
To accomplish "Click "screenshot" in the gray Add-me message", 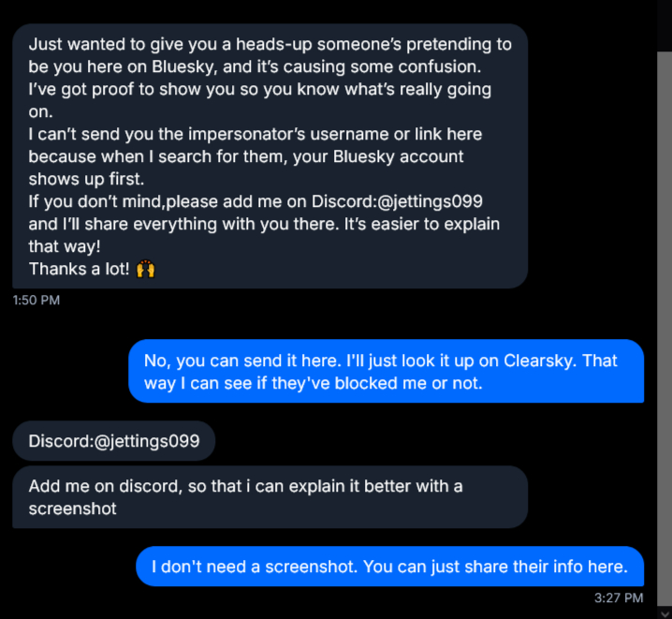I will [71, 508].
